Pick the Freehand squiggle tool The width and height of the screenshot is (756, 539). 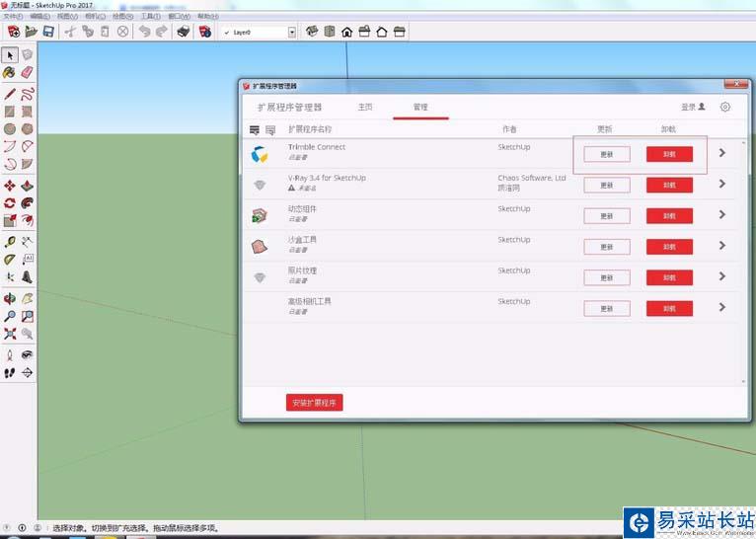[x=28, y=94]
